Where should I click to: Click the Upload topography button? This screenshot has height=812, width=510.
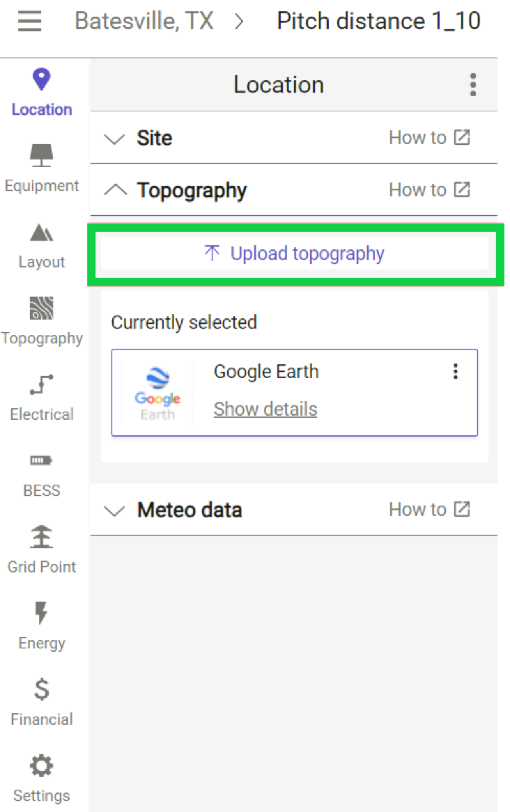click(294, 253)
